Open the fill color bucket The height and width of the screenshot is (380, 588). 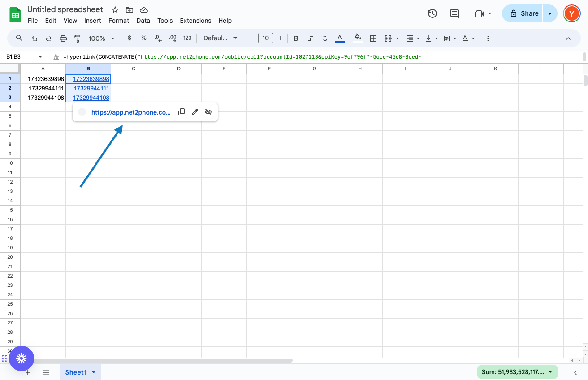point(358,38)
